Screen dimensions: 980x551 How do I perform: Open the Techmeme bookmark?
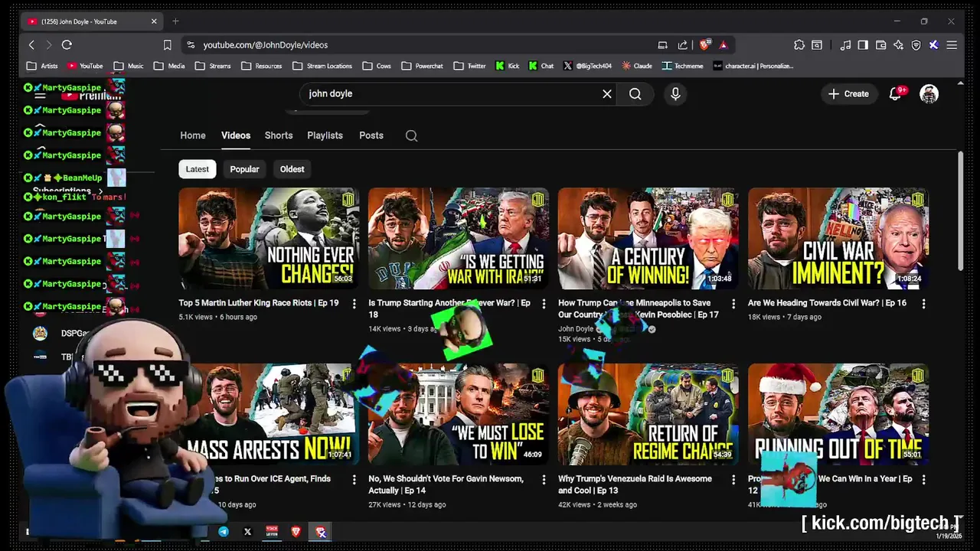tap(682, 66)
